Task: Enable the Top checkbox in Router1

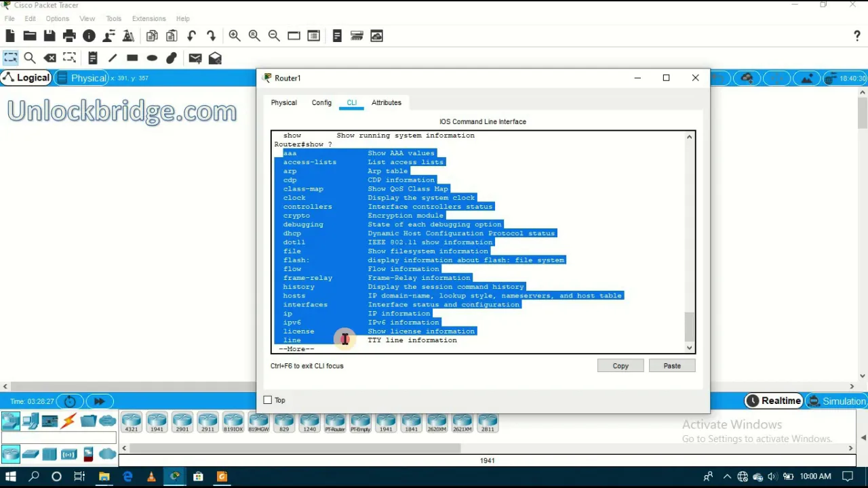Action: (267, 400)
